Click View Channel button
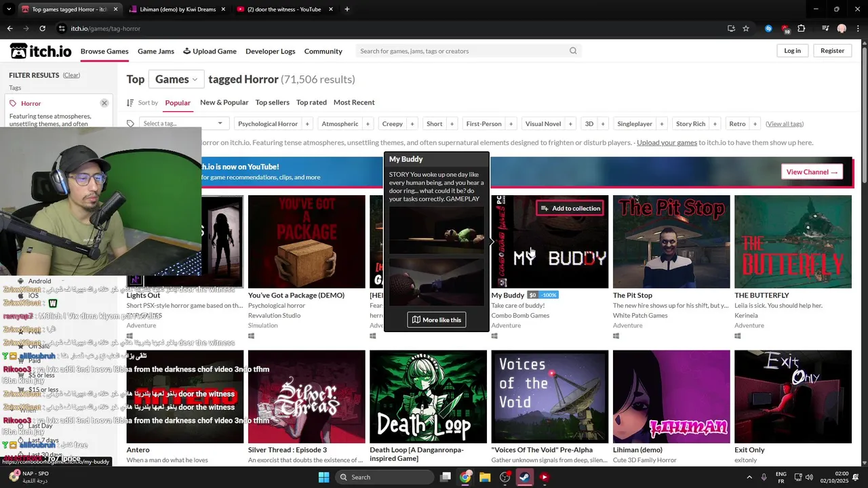 point(812,172)
